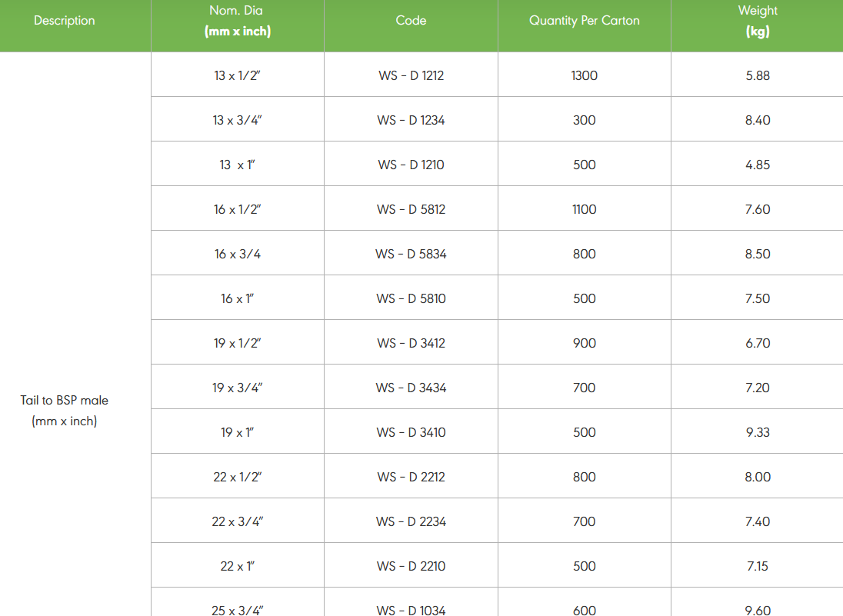The width and height of the screenshot is (843, 616).
Task: Click the Description column header
Action: 65,21
